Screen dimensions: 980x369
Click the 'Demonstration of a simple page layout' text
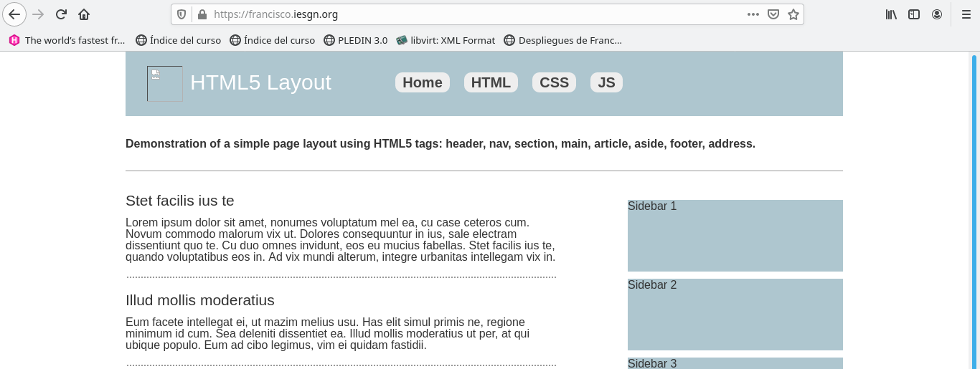440,144
